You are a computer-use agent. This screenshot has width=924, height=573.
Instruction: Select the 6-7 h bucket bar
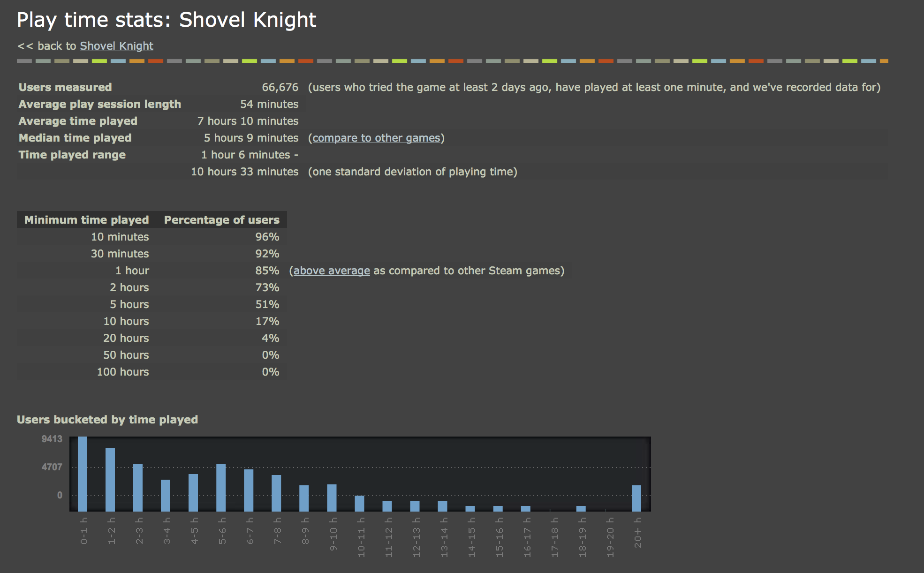coord(249,490)
